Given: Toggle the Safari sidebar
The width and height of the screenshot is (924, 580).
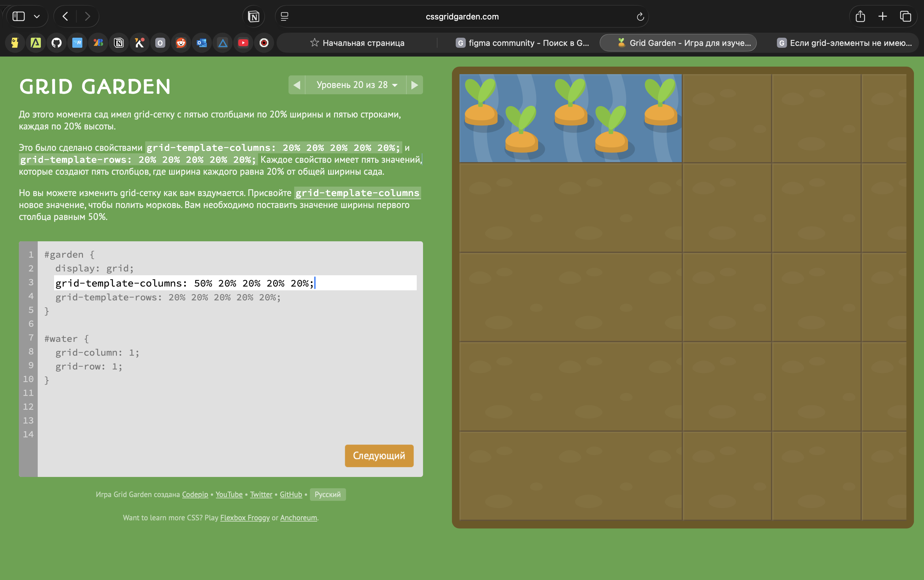Looking at the screenshot, I should click(x=19, y=16).
